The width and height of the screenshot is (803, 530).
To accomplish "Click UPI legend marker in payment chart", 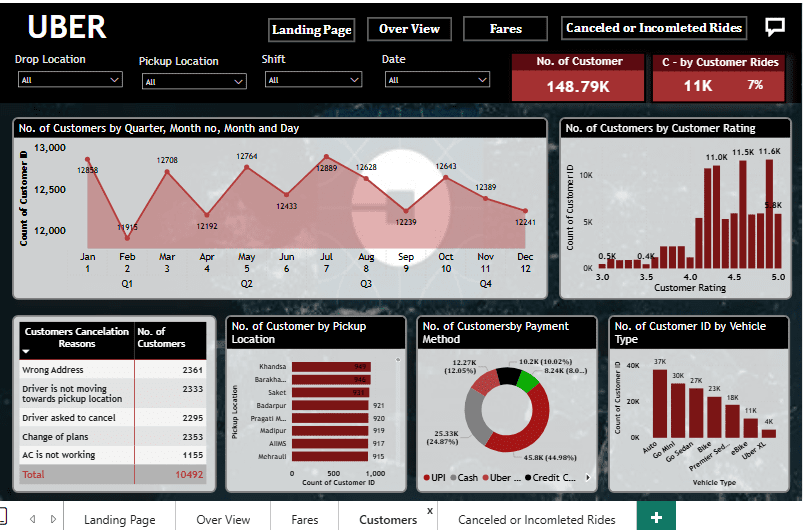I will pos(429,478).
